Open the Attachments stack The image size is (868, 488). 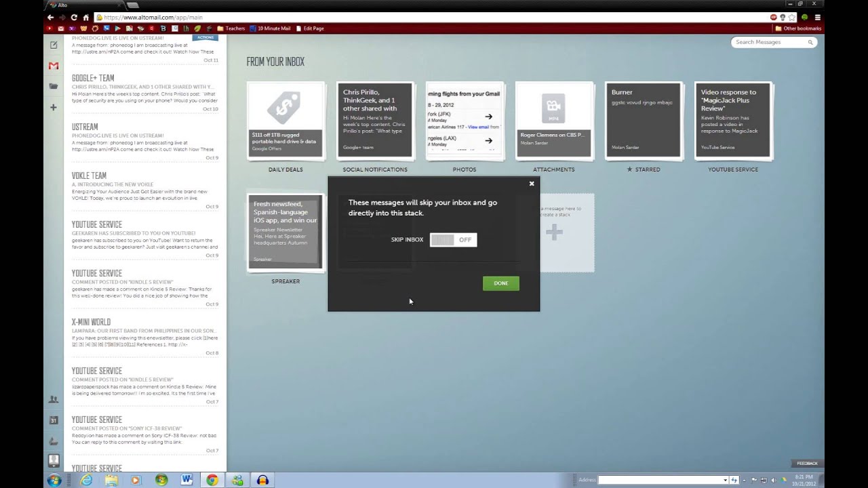(x=554, y=121)
